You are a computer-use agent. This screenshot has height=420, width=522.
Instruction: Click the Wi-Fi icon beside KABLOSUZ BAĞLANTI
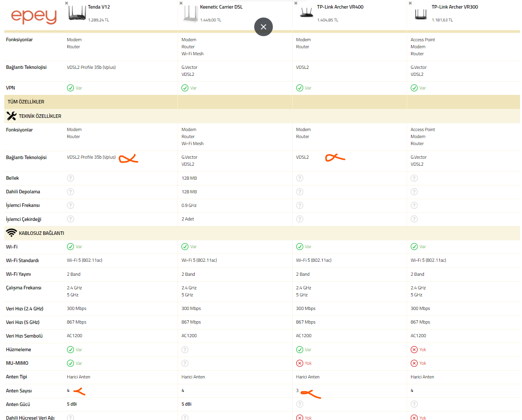[11, 233]
